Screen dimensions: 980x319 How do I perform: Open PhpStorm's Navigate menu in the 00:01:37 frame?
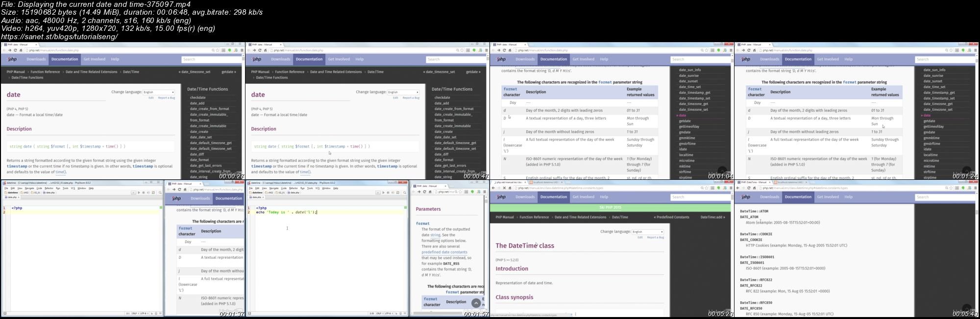point(29,188)
